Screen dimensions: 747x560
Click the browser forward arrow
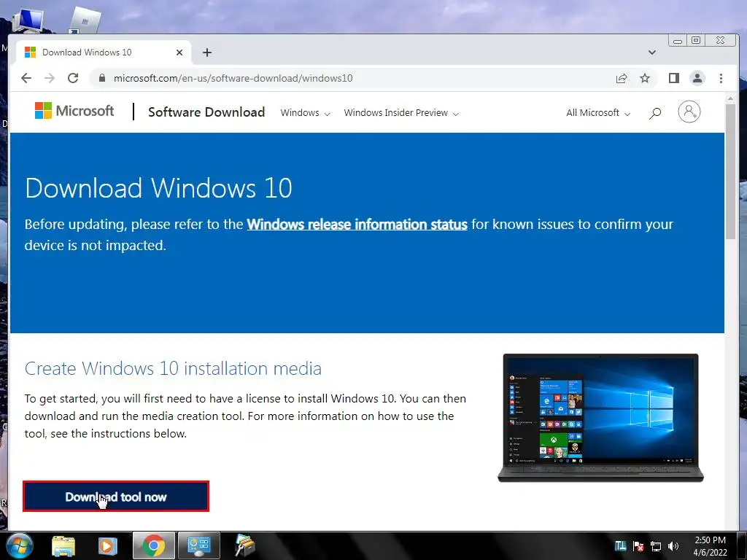coord(50,78)
